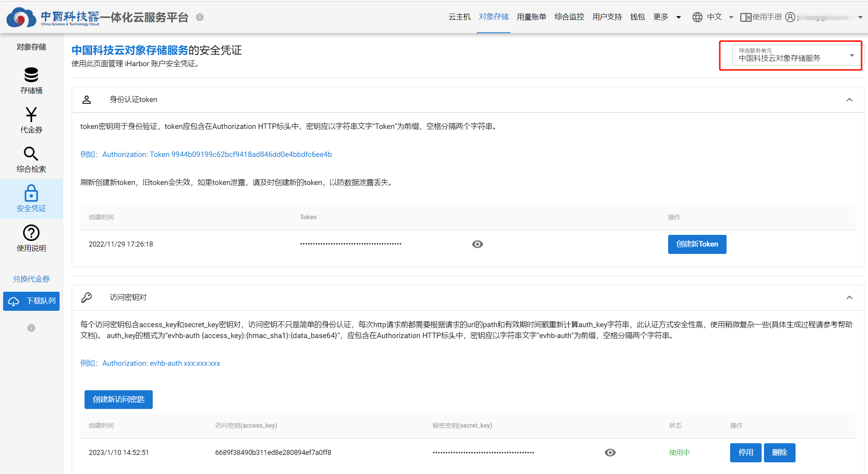Reveal the hidden Token with eye icon
Image resolution: width=868 pixels, height=474 pixels.
coord(477,244)
